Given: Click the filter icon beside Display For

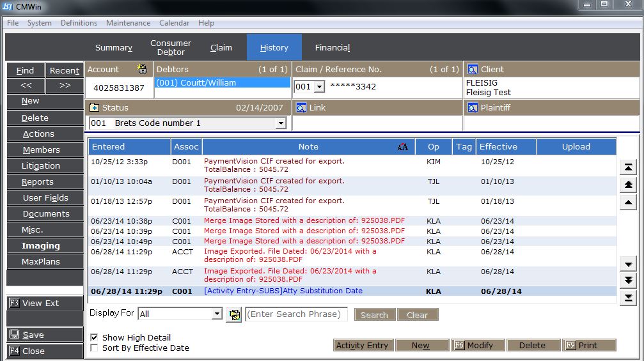Looking at the screenshot, I should [234, 314].
